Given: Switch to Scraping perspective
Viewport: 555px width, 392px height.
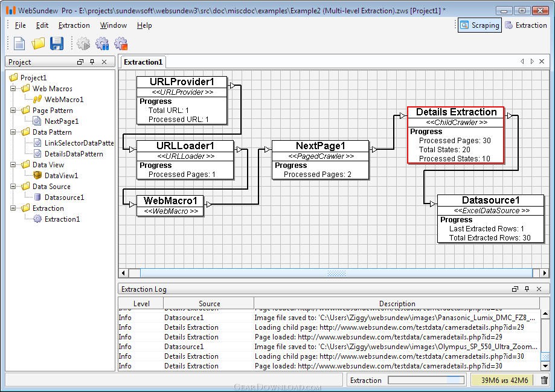Looking at the screenshot, I should (480, 25).
